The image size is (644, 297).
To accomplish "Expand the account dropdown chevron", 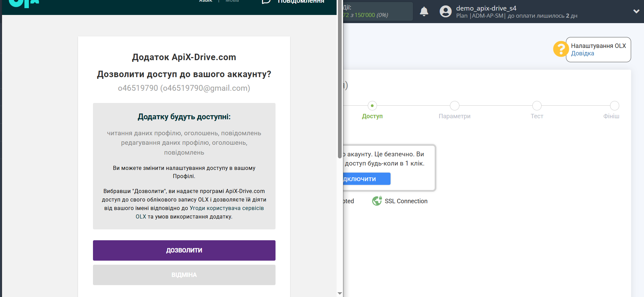I will point(636,11).
